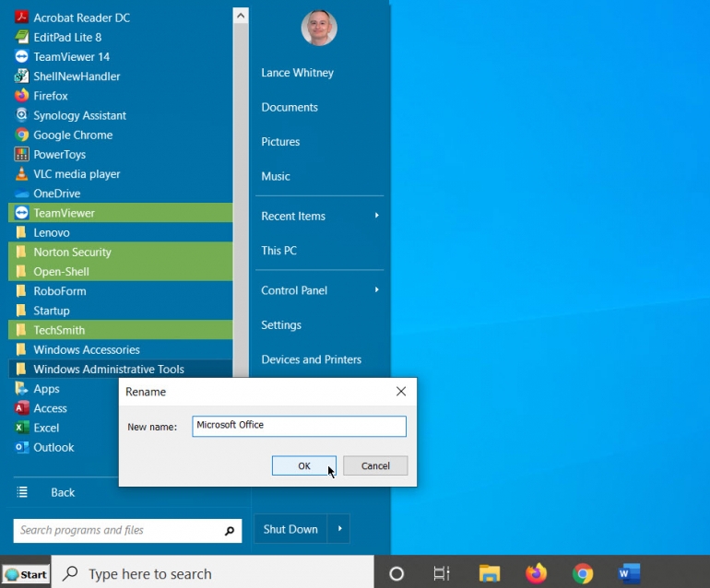Screen dimensions: 710x588
Task: Expand Windows Administrative Tools folder
Action: click(121, 369)
